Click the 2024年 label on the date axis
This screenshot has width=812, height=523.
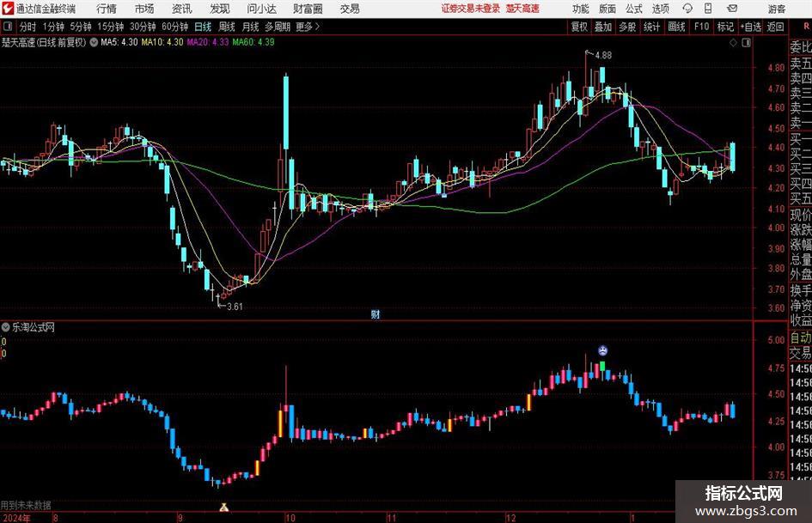pos(16,518)
